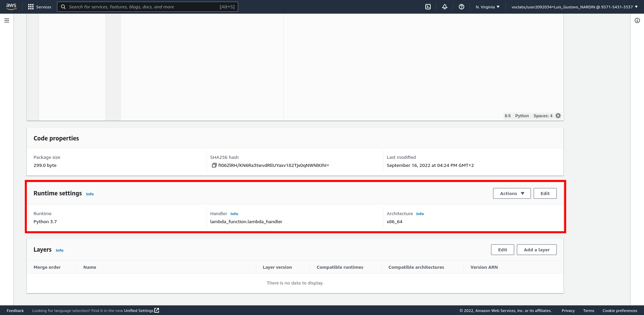
Task: Open the notifications bell
Action: pyautogui.click(x=445, y=7)
